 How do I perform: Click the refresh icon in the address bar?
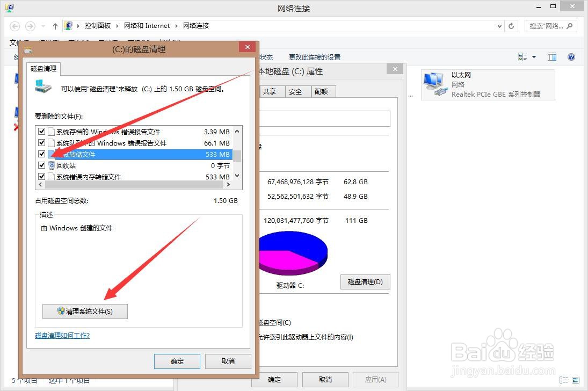pos(511,25)
